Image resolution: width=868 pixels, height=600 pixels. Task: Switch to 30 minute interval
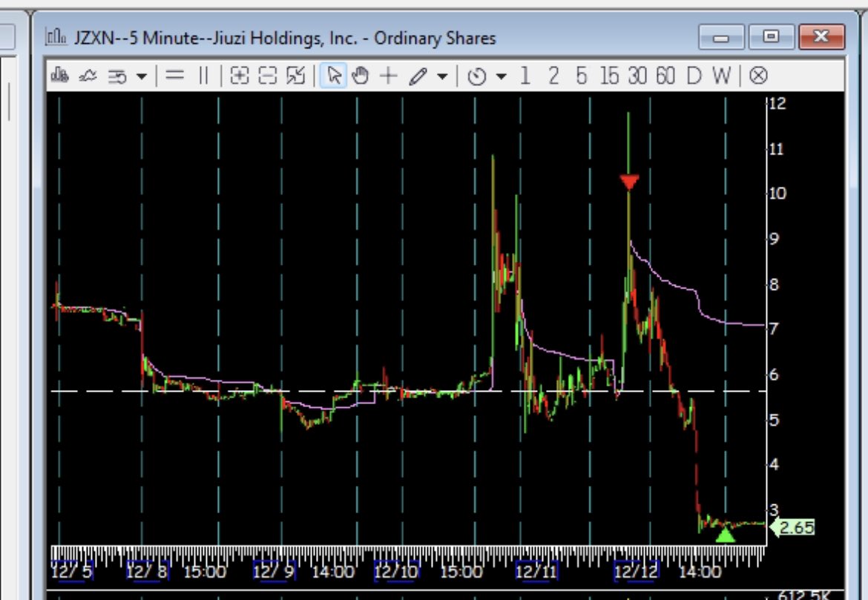(637, 75)
